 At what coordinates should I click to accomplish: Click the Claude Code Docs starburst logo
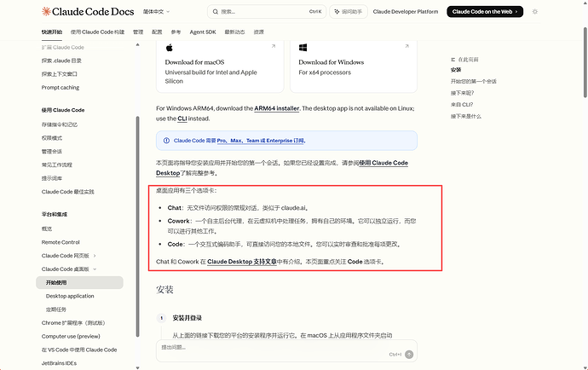pos(46,12)
